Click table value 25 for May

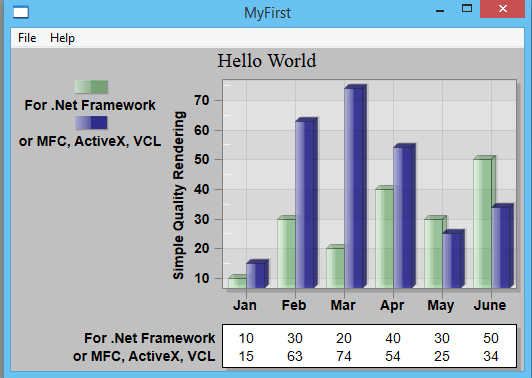[x=441, y=356]
